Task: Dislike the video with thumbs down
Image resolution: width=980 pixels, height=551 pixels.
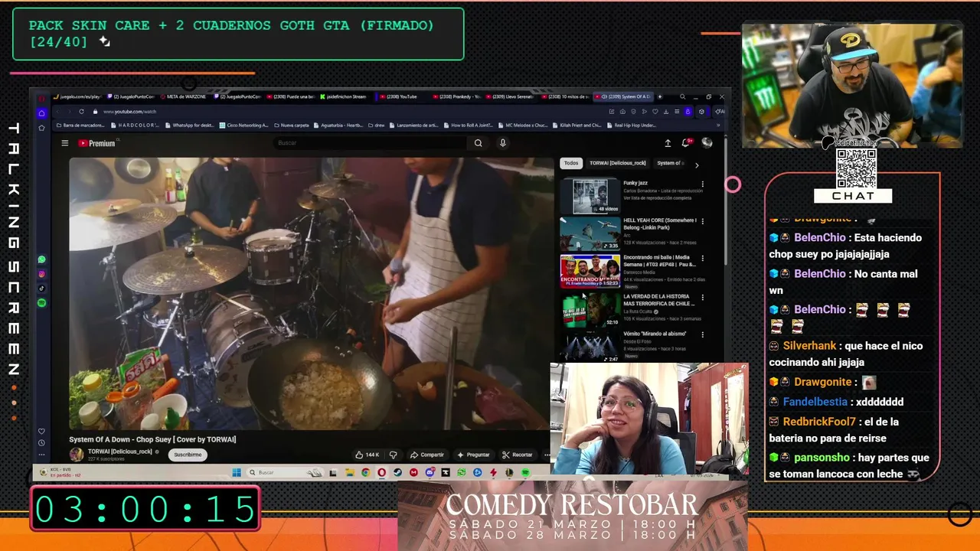Action: click(393, 455)
